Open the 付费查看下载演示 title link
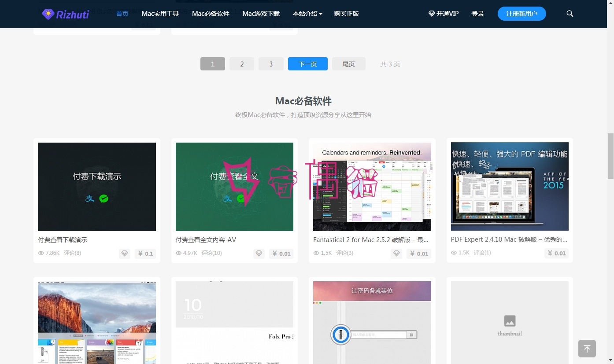 point(63,240)
